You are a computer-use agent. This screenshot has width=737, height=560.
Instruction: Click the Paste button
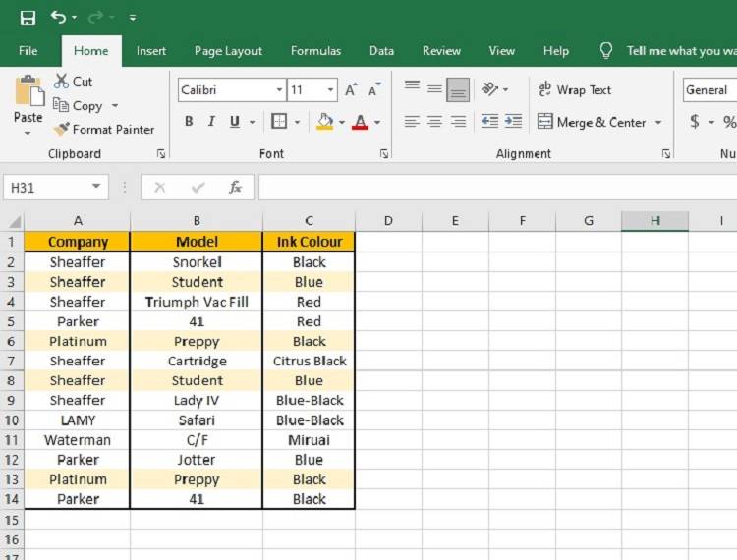click(28, 105)
